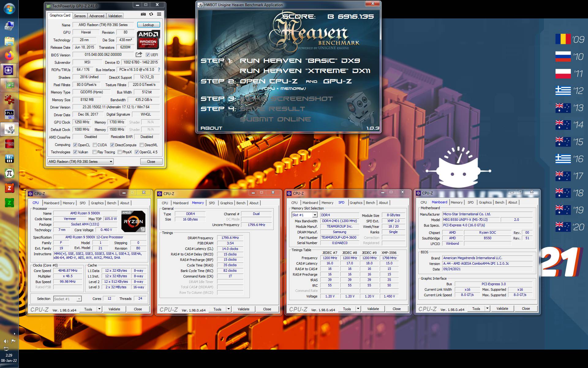The image size is (588, 368).
Task: Click ABOUT in Heaven benchmark window
Action: pos(211,128)
